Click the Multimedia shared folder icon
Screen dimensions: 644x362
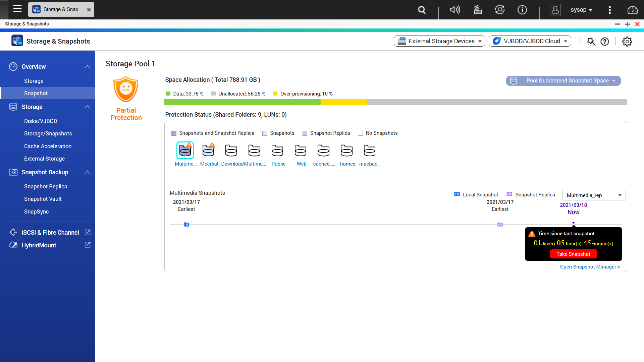tap(185, 150)
